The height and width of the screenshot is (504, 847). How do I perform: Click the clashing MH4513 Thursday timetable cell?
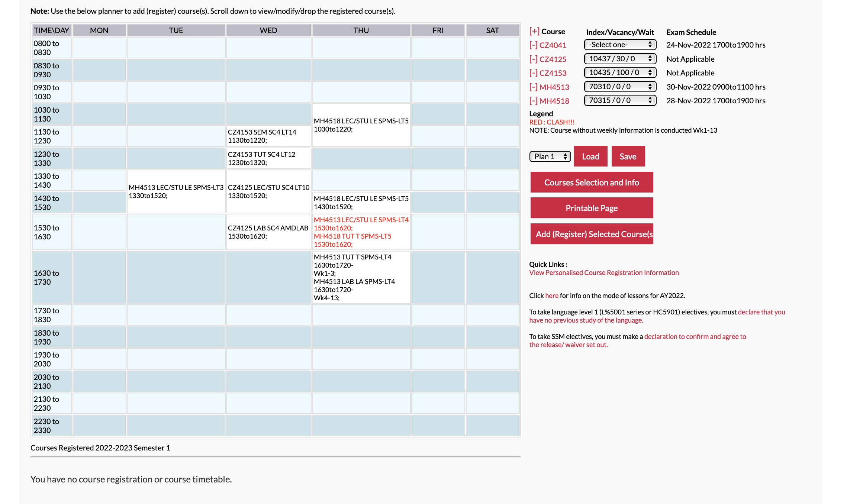point(361,224)
